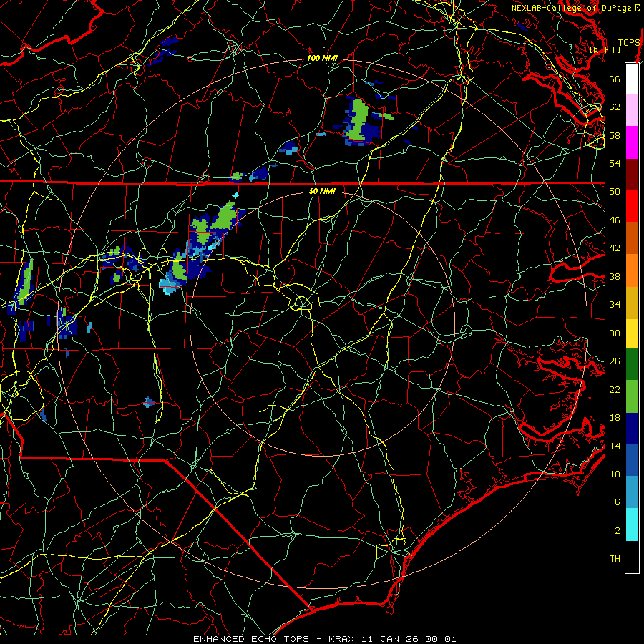Click the TOPS legend title

[629, 42]
